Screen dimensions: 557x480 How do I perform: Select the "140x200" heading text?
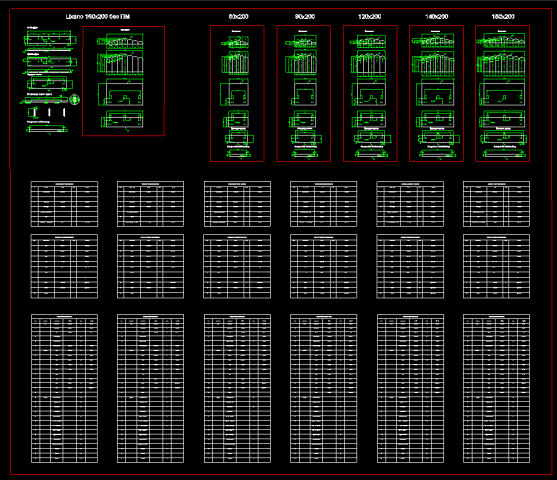[x=437, y=16]
